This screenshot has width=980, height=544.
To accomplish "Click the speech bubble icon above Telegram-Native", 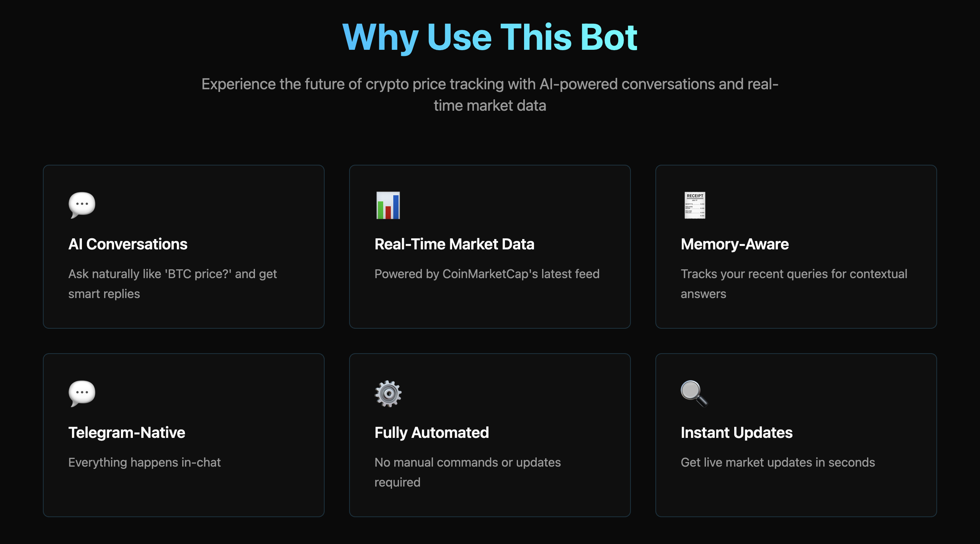I will (82, 394).
